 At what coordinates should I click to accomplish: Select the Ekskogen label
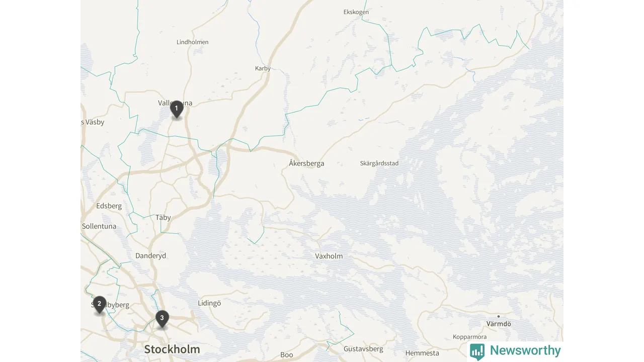[x=356, y=12]
